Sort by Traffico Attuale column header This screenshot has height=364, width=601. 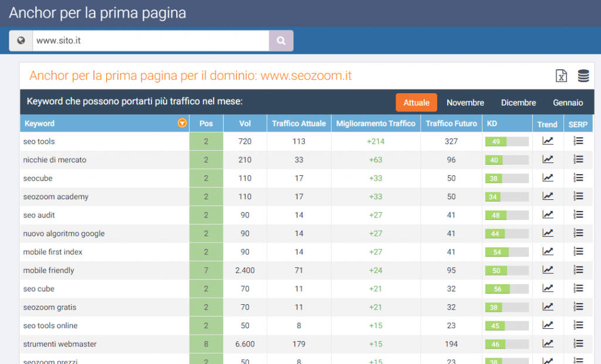299,123
